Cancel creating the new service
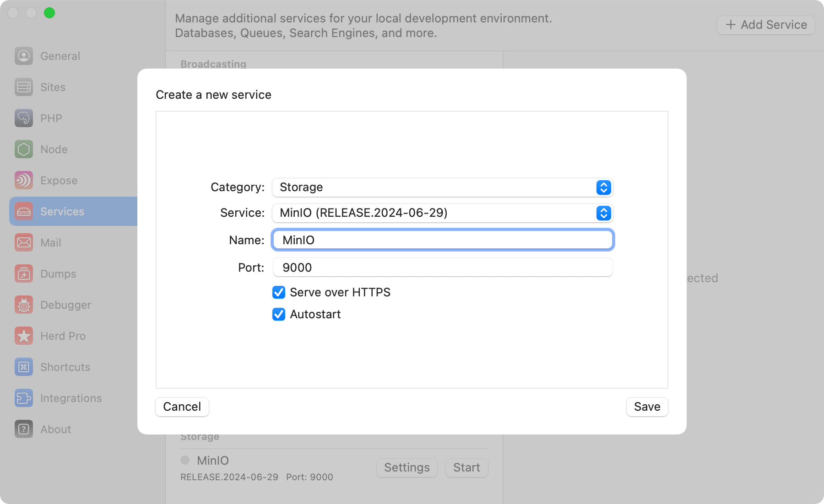Viewport: 824px width, 504px height. 182,407
